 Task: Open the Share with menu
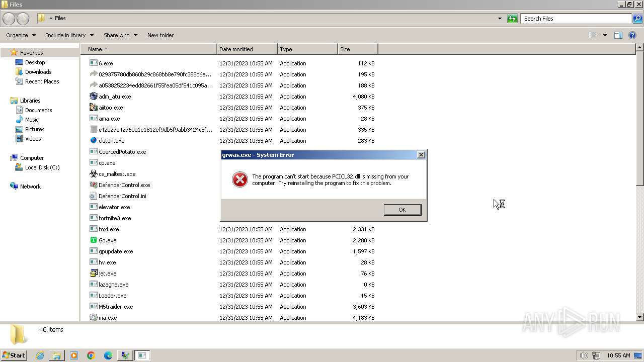coord(120,35)
